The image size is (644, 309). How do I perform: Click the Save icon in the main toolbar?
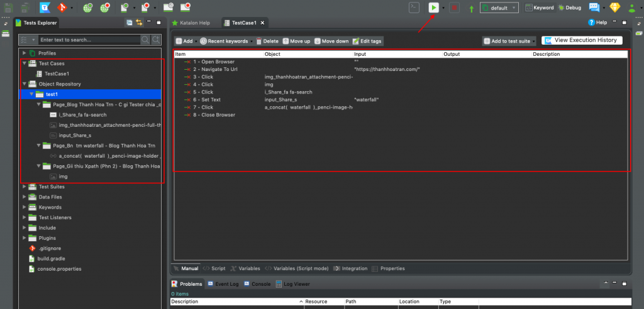click(x=9, y=8)
